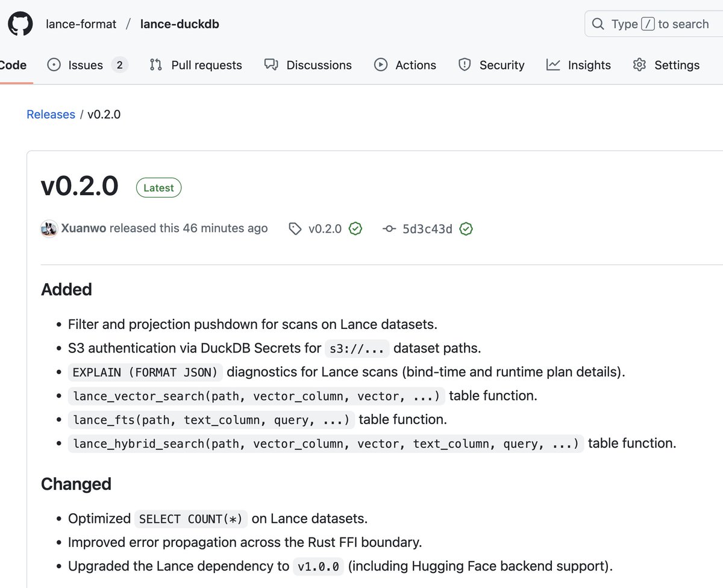Screen dimensions: 723x588
Task: Click the v1.0.0 inline code snippet
Action: coord(319,566)
